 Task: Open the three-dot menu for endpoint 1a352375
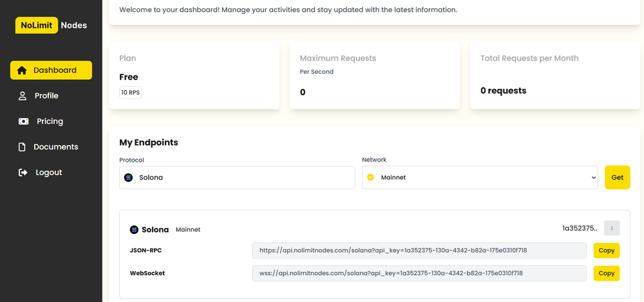tap(612, 228)
